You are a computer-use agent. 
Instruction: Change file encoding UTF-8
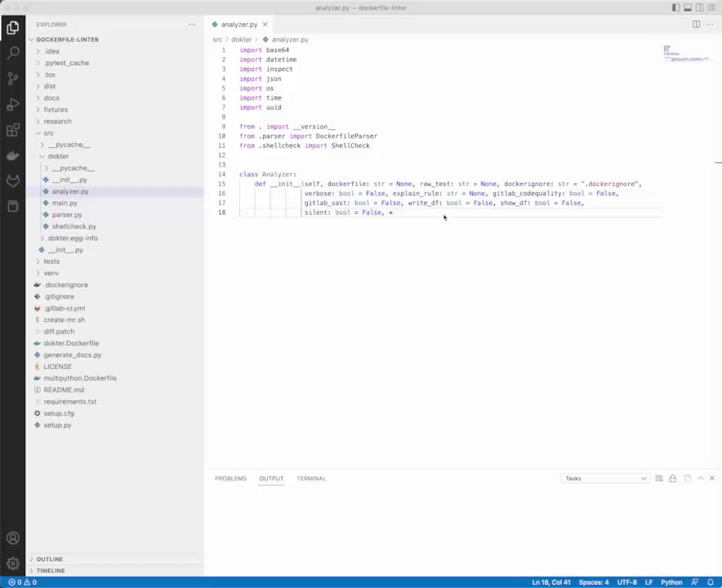[626, 582]
